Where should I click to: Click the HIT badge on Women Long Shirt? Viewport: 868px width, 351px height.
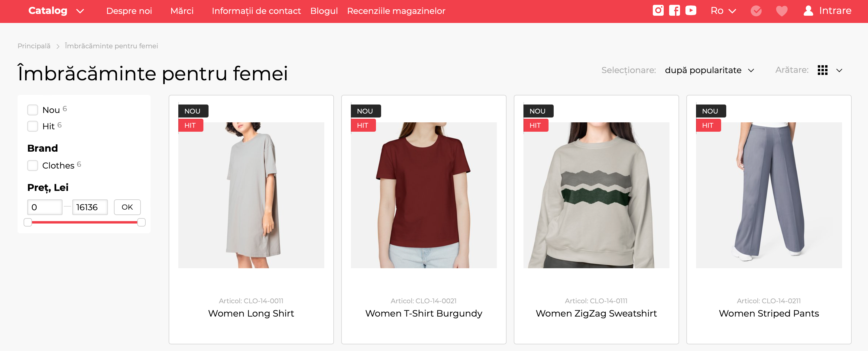[190, 125]
